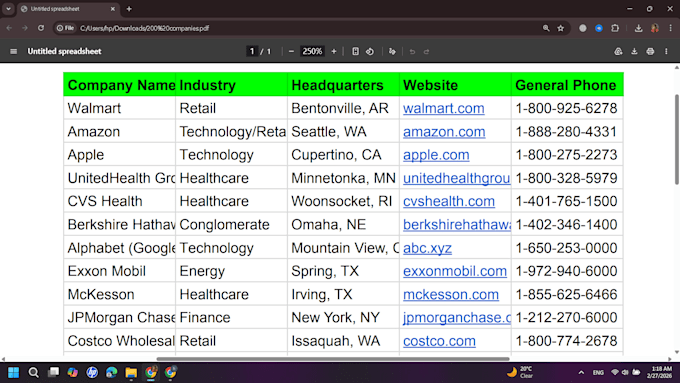
Task: Click the File site info chip
Action: coord(65,28)
